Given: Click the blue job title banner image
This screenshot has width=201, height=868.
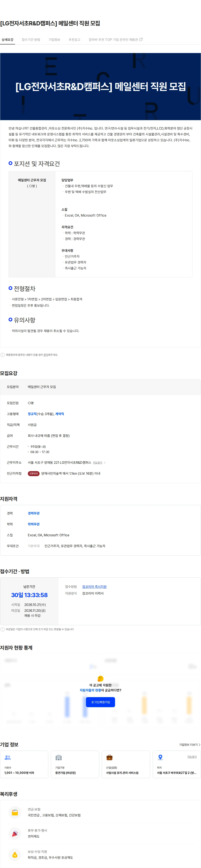Looking at the screenshot, I should 100,87.
